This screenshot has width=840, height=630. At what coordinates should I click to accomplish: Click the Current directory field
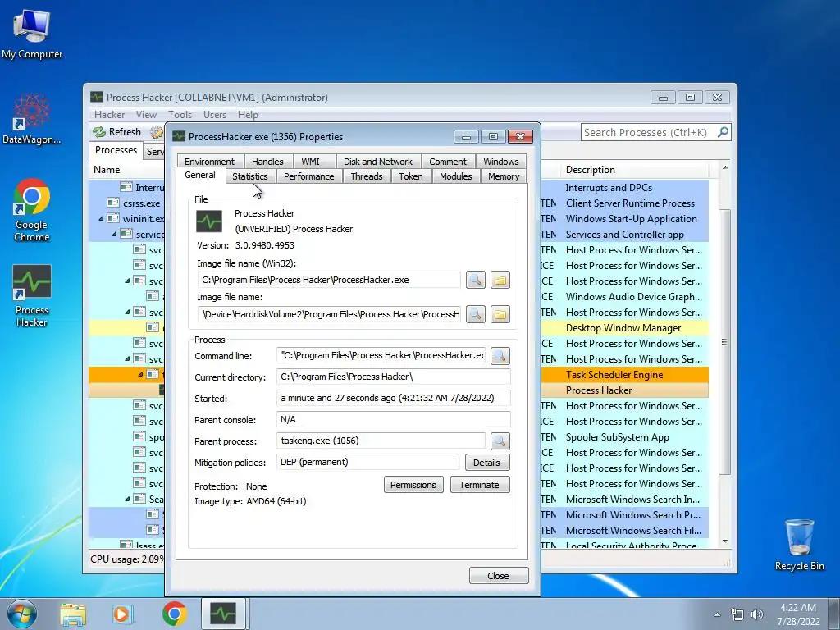(393, 377)
